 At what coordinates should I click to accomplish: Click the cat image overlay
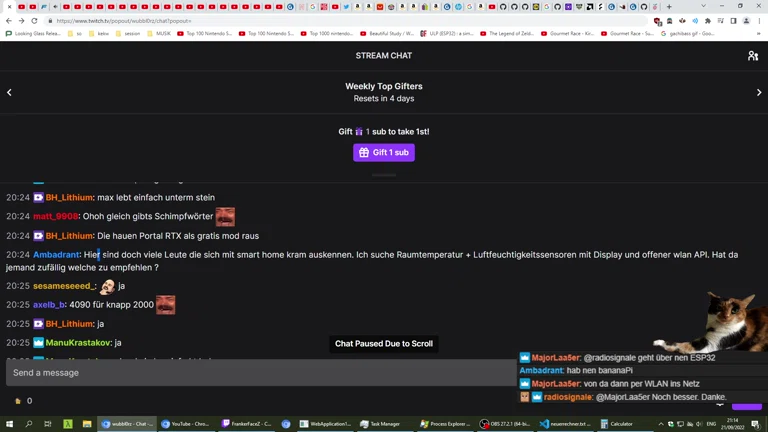click(714, 321)
